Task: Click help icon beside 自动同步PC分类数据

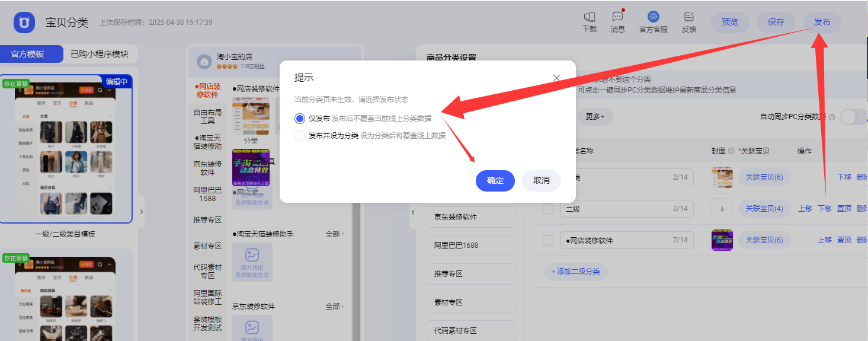Action: [832, 117]
